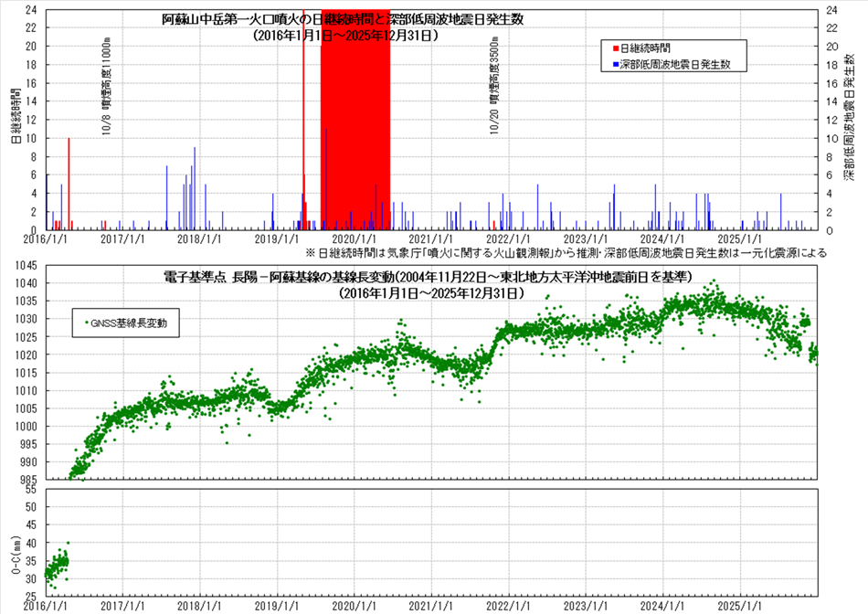This screenshot has height=614, width=868.
Task: Click the blue 深部低周波地震日発生数 legend marker
Action: [616, 65]
